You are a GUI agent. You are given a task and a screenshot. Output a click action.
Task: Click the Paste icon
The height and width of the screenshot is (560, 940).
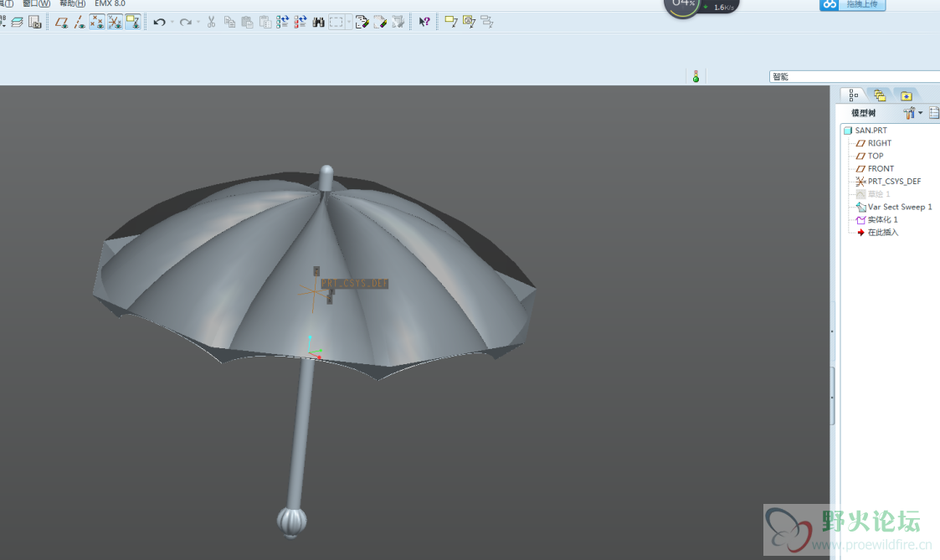tap(247, 23)
